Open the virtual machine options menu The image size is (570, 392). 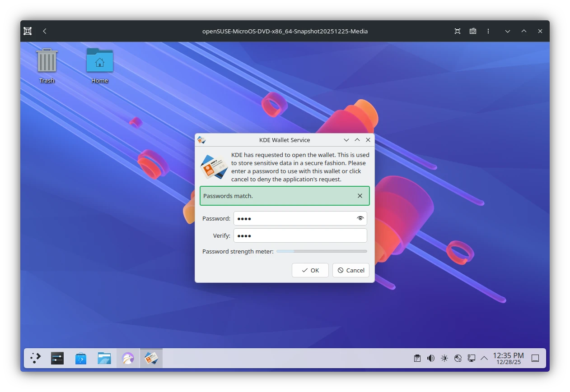coord(488,31)
